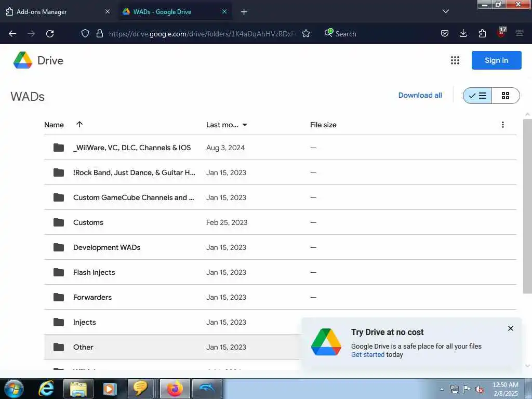Screen dimensions: 532x399
Task: Open the !Rock Band, Just Dance folder
Action: click(x=280, y=172)
